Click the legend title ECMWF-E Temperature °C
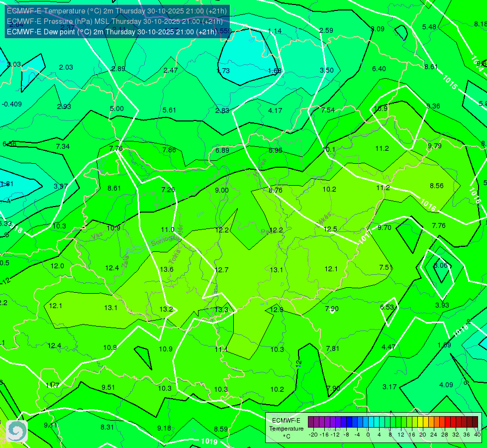Viewport: 487px width, 448px height. point(286,429)
